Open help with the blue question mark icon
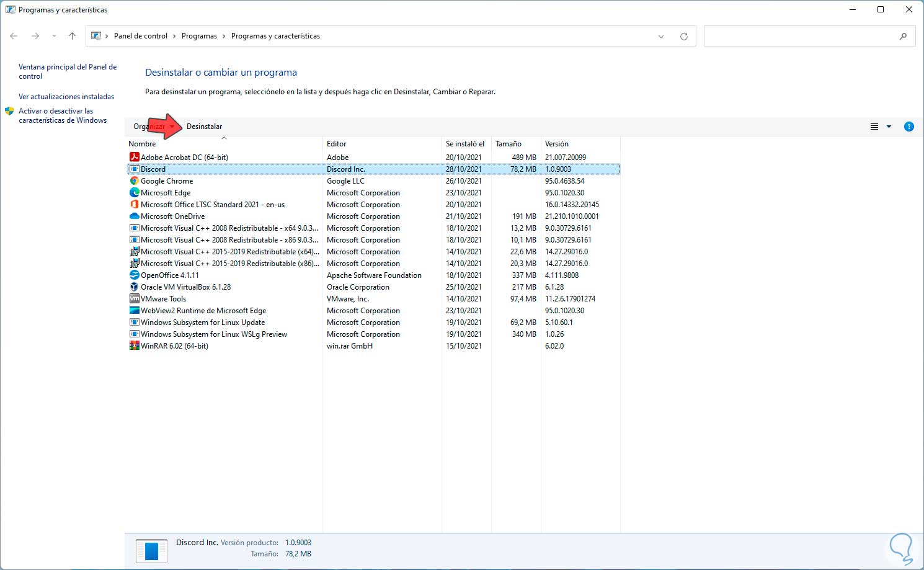924x570 pixels. coord(908,127)
